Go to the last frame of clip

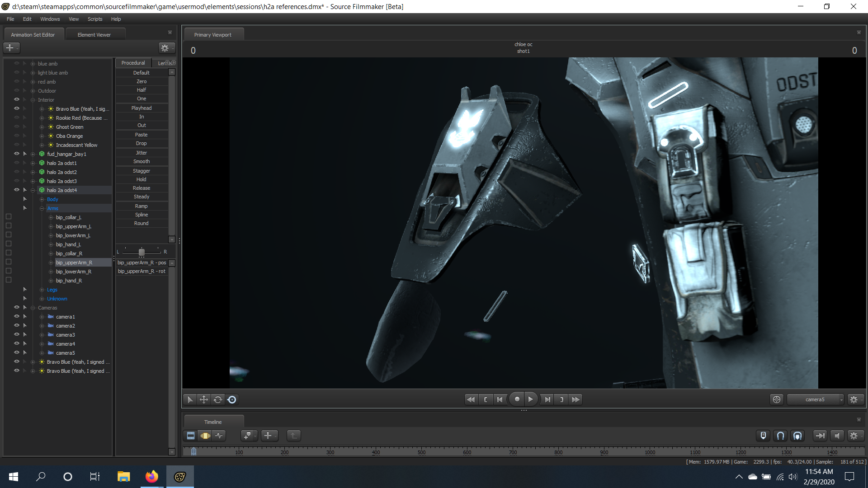[x=561, y=399]
